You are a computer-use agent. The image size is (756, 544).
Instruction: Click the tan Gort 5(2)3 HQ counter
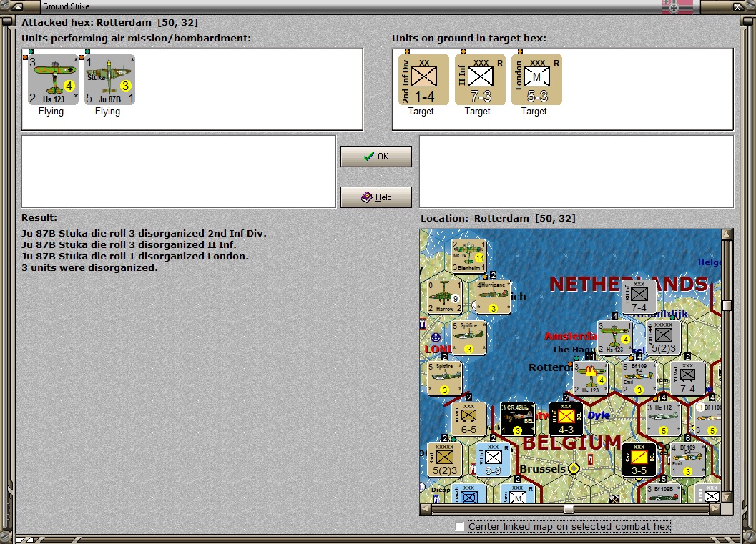(445, 460)
